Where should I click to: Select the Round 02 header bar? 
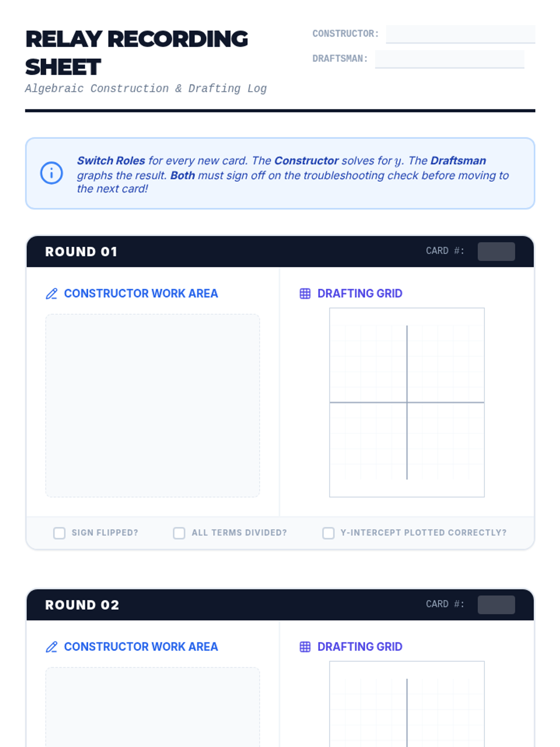tap(280, 605)
